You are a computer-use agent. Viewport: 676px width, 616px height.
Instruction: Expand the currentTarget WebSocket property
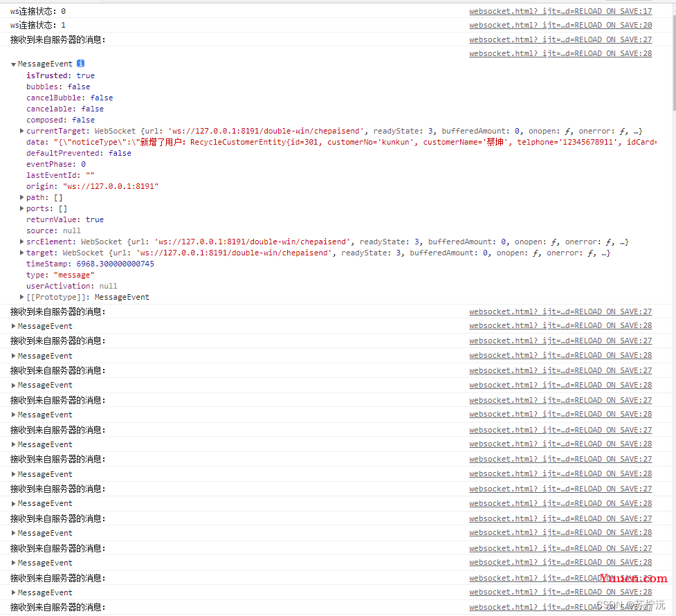[21, 131]
